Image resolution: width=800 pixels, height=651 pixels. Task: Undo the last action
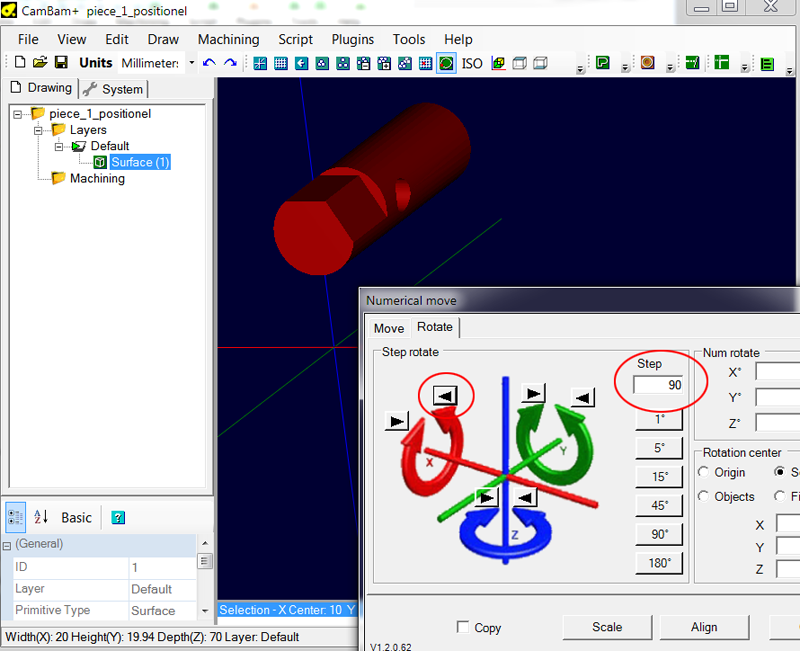click(x=209, y=63)
